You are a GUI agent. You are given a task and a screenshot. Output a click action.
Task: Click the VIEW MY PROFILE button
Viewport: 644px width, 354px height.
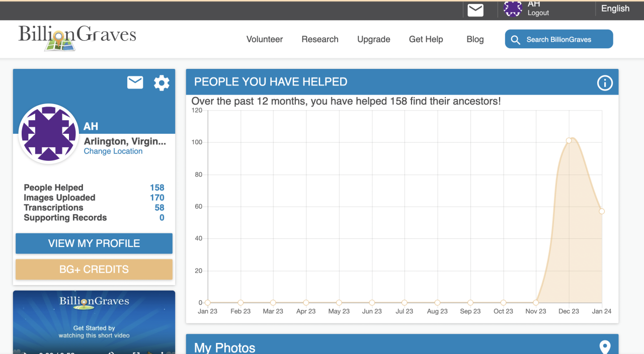click(x=94, y=243)
